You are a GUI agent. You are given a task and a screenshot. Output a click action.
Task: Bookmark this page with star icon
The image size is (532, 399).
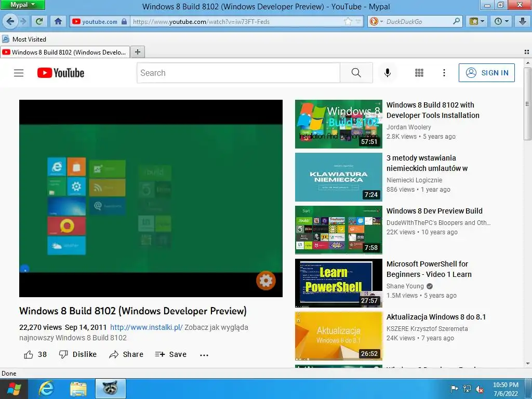(348, 22)
